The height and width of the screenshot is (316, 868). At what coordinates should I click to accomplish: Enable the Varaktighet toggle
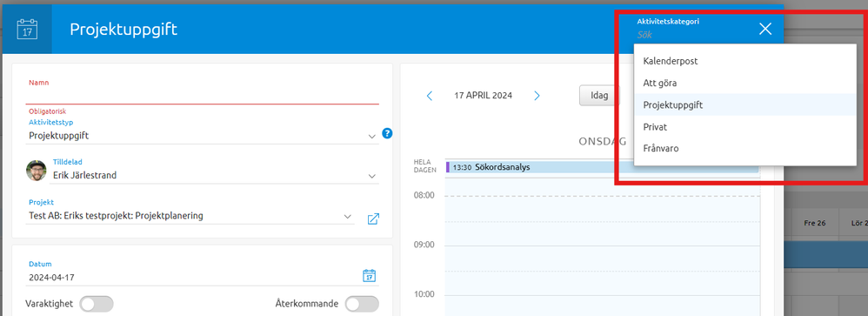[97, 304]
